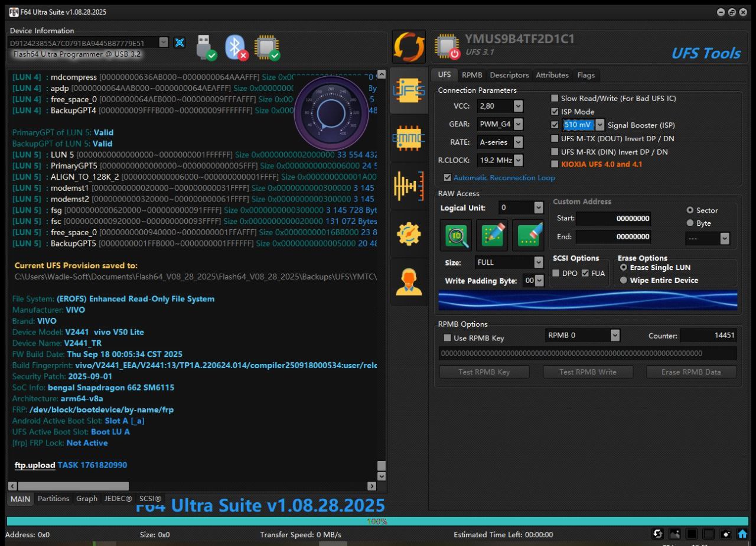756x546 pixels.
Task: Click the Bluetooth connection icon
Action: [236, 47]
